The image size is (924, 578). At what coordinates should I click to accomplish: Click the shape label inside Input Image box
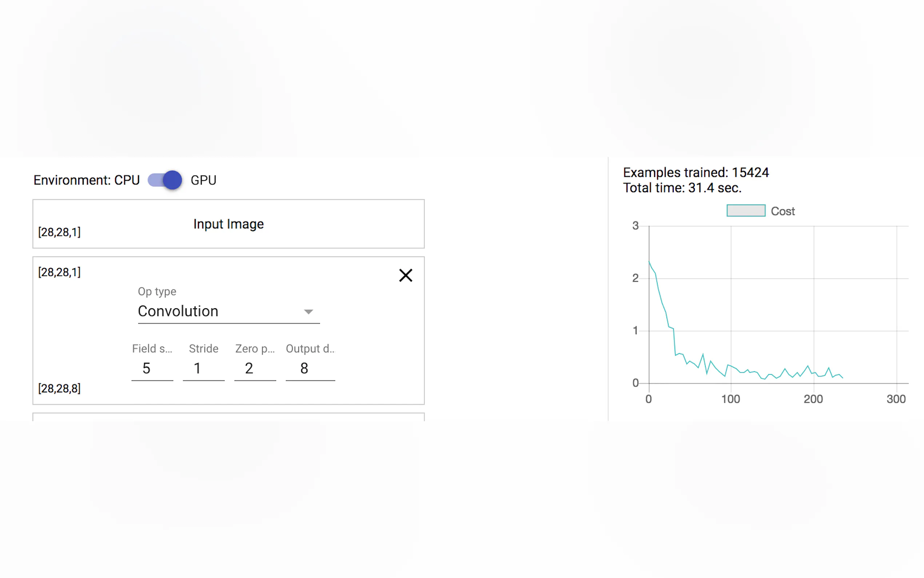59,233
